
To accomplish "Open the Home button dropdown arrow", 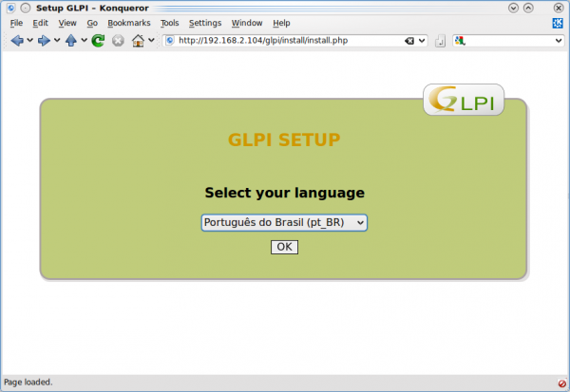I will point(151,40).
